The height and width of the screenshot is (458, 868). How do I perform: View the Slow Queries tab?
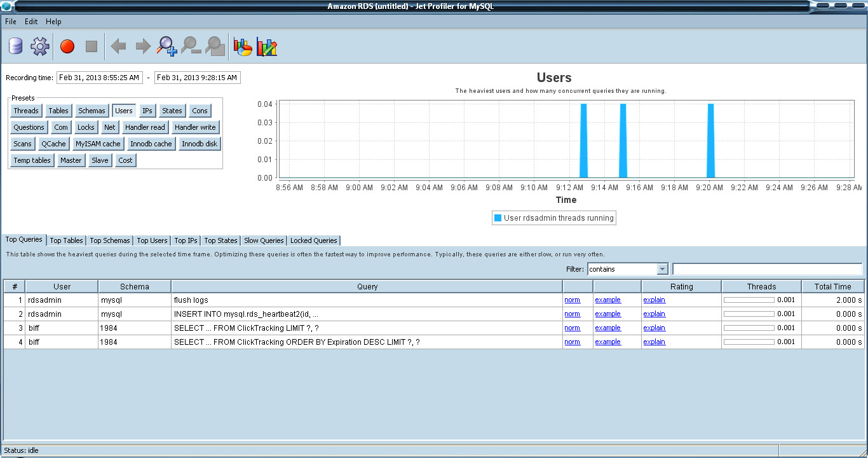point(264,240)
